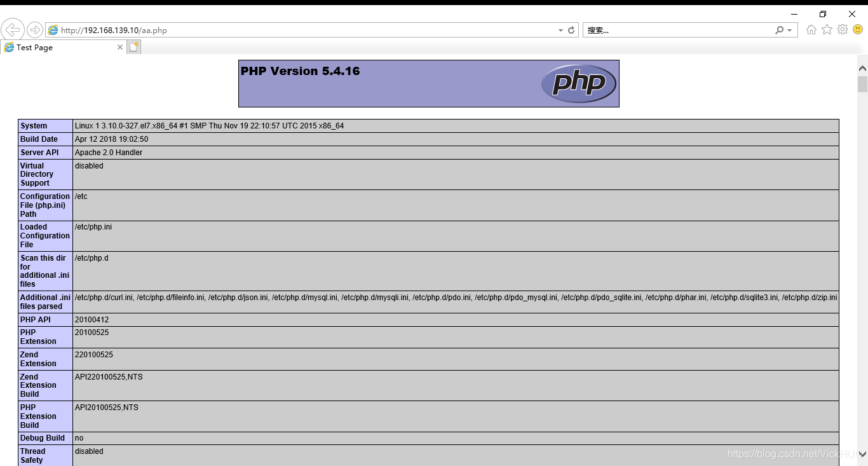Click the 'Additional .ini files parsed' label

pyautogui.click(x=45, y=302)
